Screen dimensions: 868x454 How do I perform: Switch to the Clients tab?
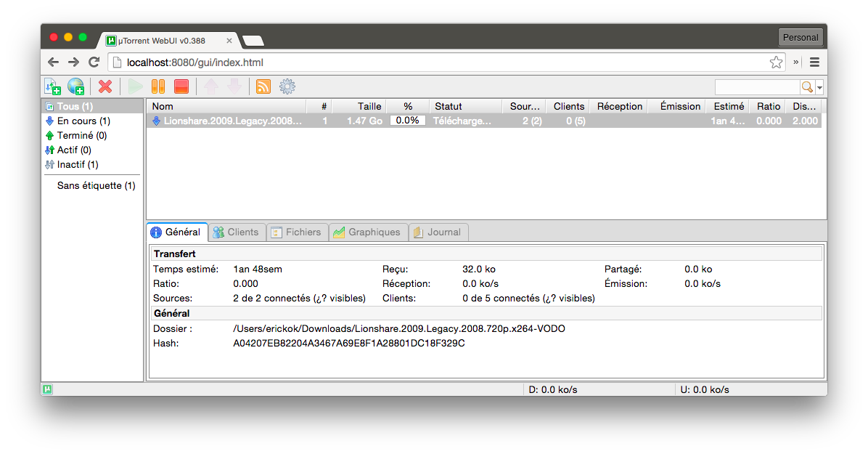pyautogui.click(x=237, y=232)
